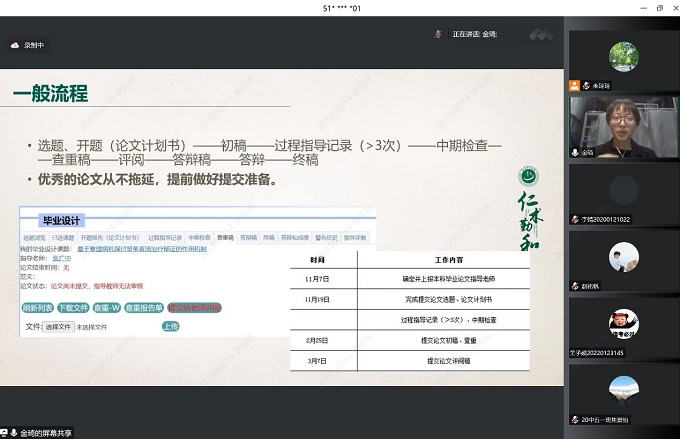Viewport: 680px width, 439px height.
Task: Click the 下载文件 button
Action: point(73,308)
